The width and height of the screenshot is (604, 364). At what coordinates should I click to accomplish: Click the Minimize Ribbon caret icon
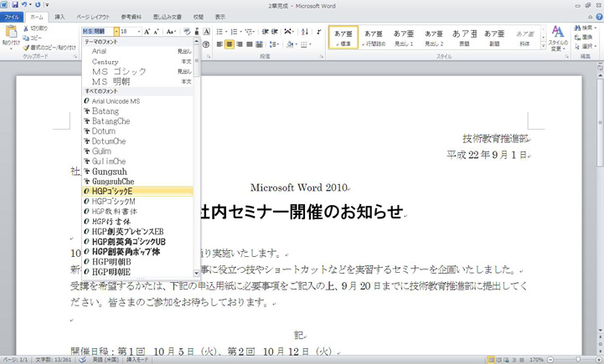591,17
